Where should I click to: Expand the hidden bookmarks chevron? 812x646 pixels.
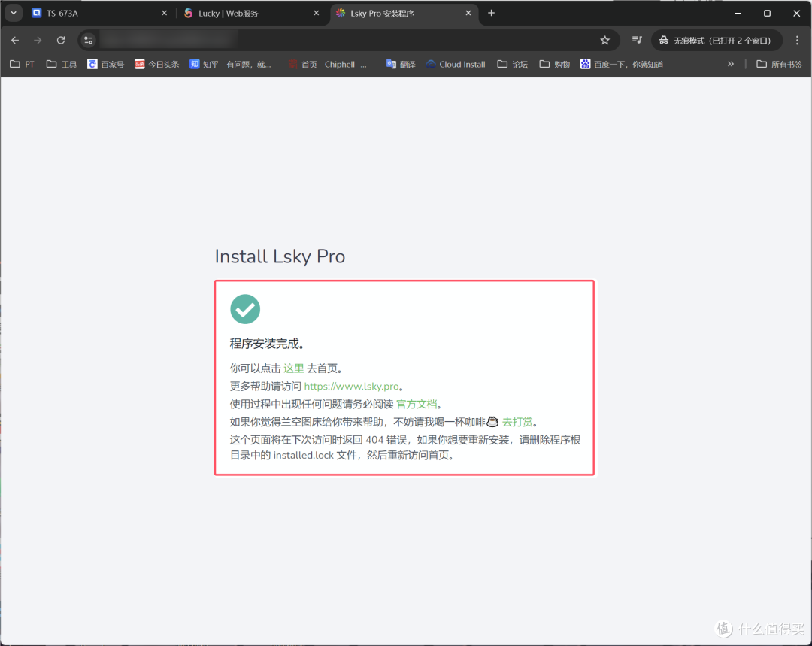731,64
